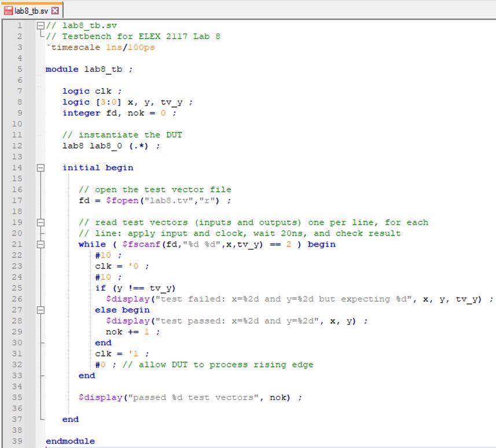Click the $fscanf call in while condition
Viewport: 496px width, 448px height.
192,244
